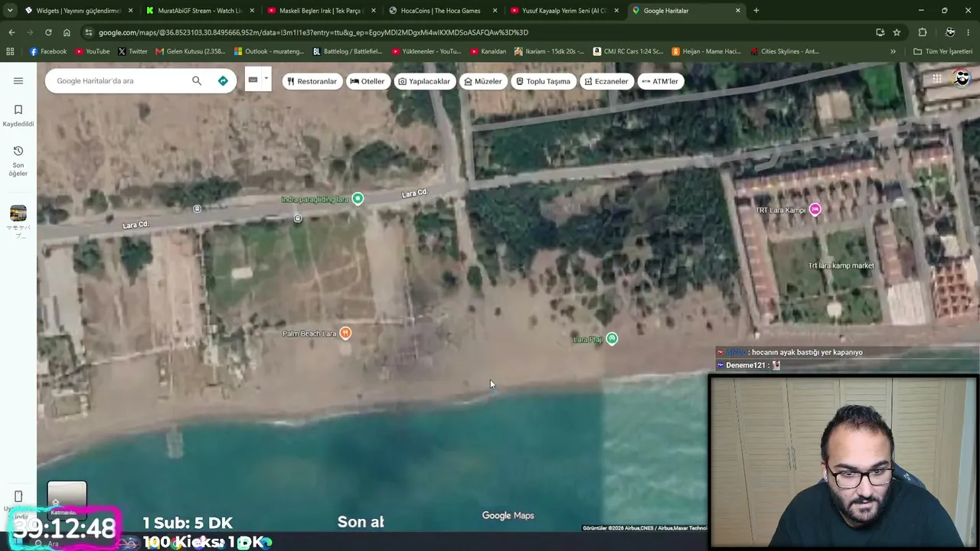
Task: Open the map layers (Katmanlar) thumbnail
Action: [x=67, y=499]
